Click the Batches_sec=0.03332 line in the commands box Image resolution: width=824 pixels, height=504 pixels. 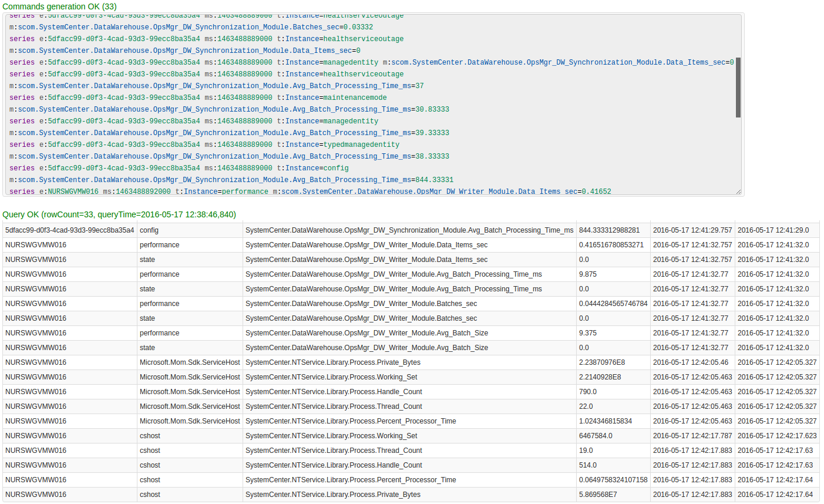click(191, 27)
